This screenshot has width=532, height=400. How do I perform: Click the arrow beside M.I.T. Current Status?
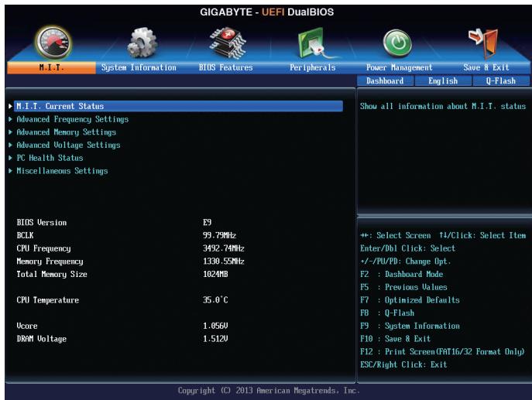(x=10, y=106)
